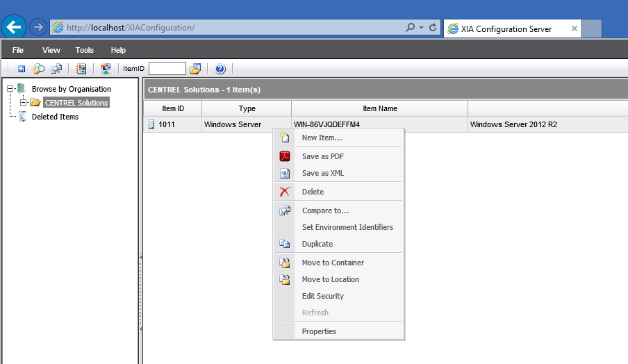
Task: Click the Duplicate pages icon in context menu
Action: click(284, 244)
